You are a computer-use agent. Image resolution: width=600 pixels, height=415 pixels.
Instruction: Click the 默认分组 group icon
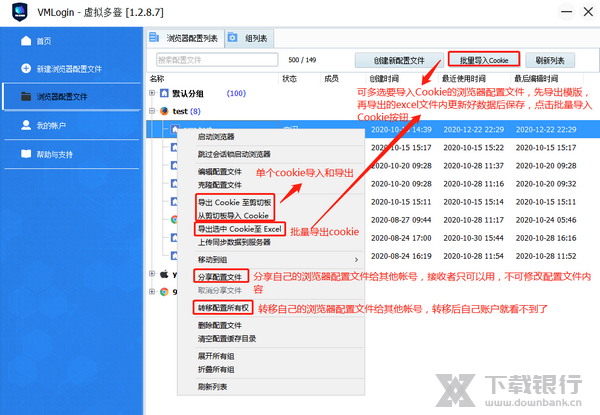tap(164, 93)
